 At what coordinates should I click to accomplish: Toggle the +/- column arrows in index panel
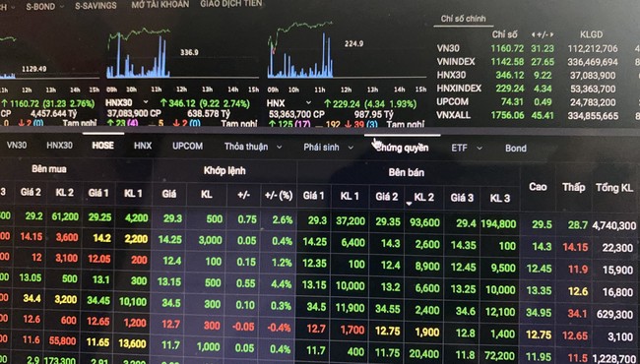(x=543, y=35)
